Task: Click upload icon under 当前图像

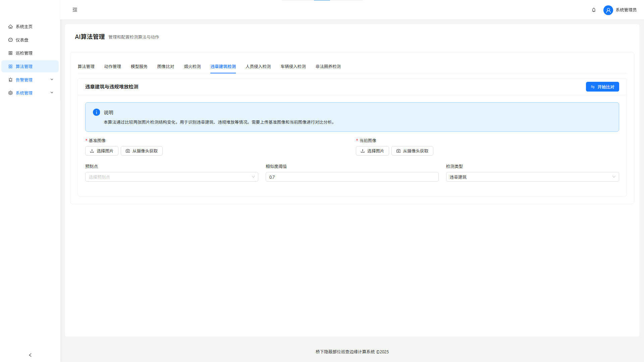Action: click(x=363, y=151)
